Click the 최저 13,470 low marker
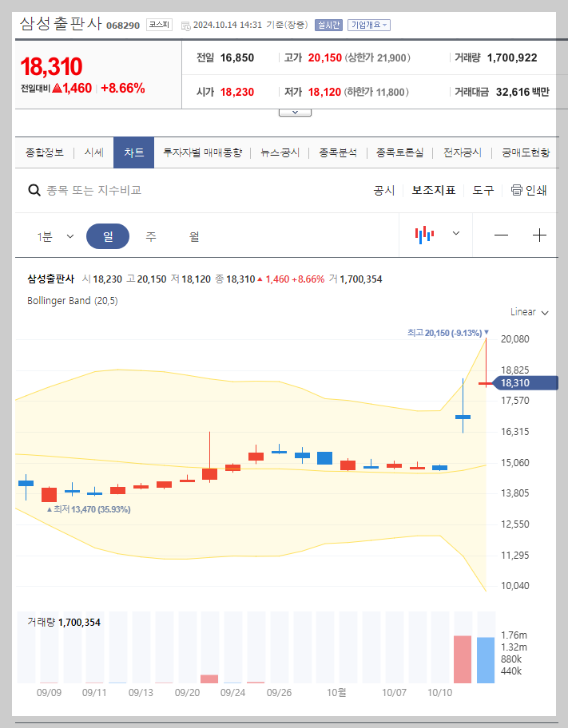 point(89,509)
